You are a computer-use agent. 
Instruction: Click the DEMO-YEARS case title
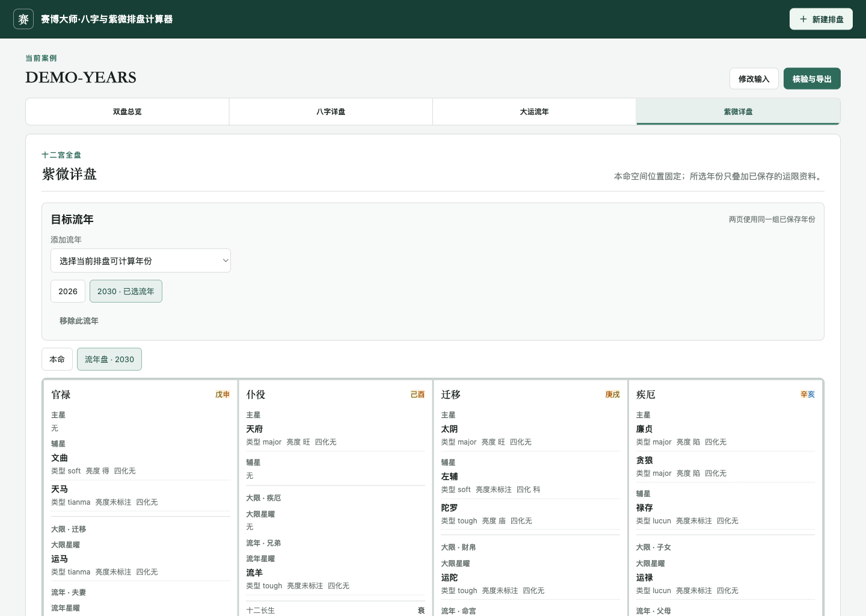click(x=81, y=78)
